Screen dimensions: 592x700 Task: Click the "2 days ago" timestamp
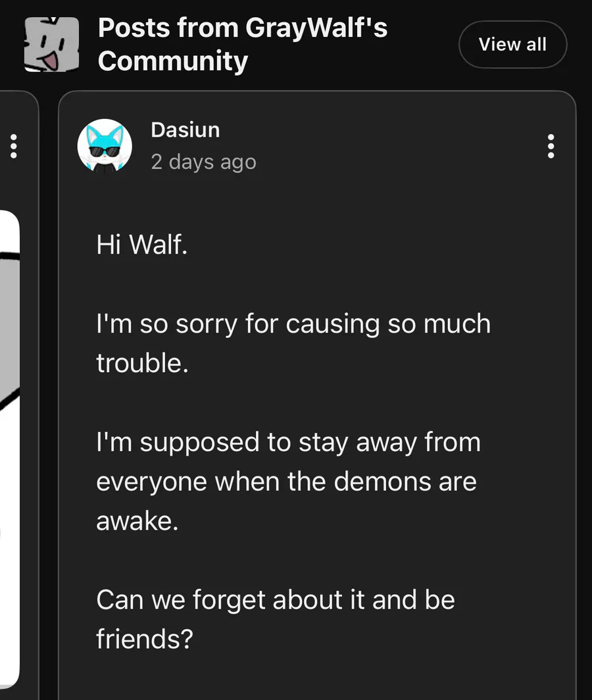coord(203,162)
